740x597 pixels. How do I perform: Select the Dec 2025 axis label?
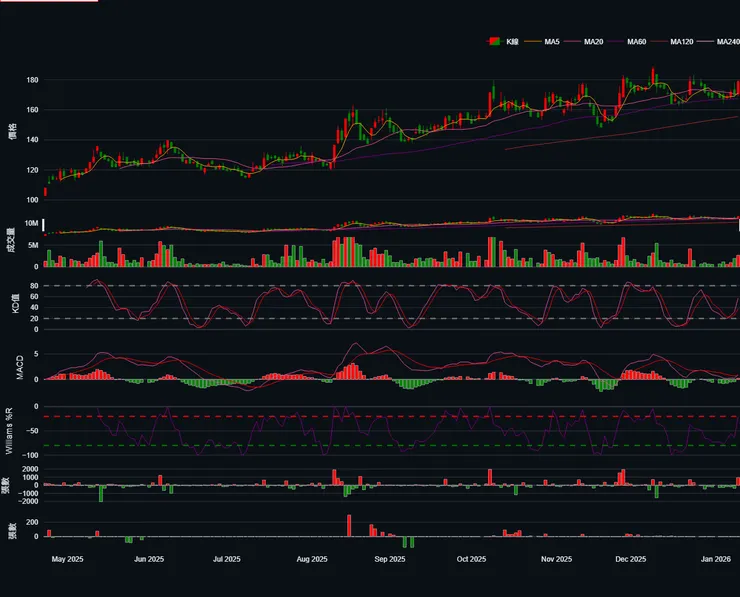(631, 559)
